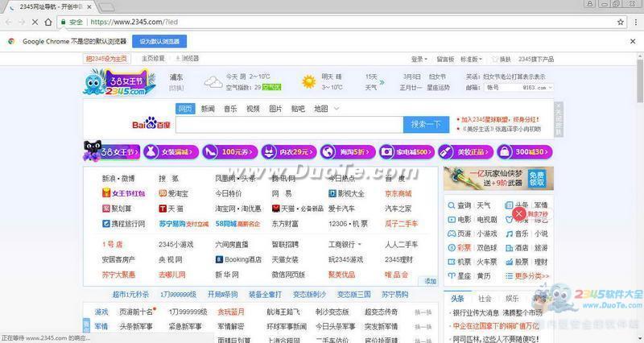Open the email domain dropdown @163.com
Viewport: 644px width, 343px height.
click(538, 88)
